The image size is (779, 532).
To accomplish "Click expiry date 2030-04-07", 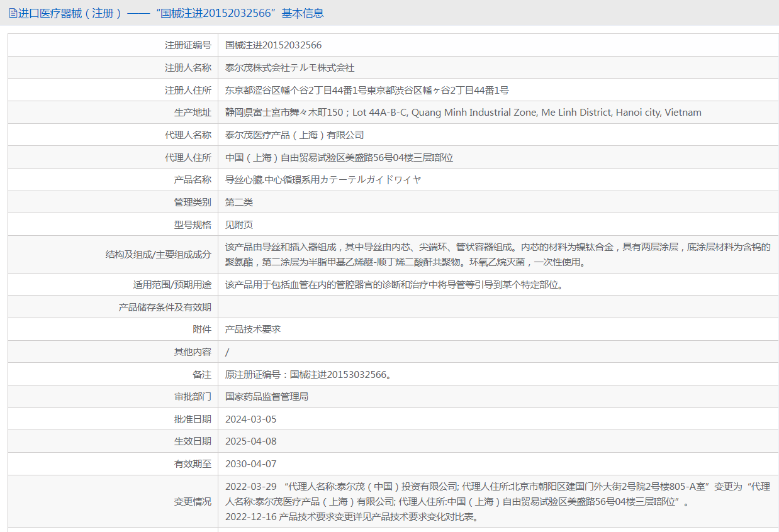I will (251, 464).
